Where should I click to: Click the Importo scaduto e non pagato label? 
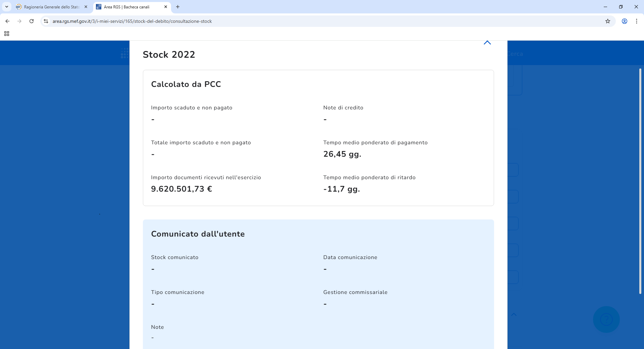(x=192, y=108)
